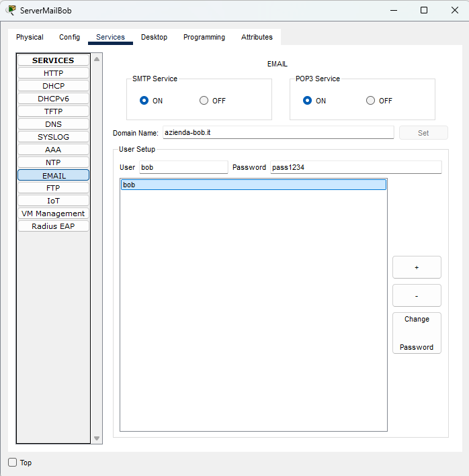Screen dimensions: 469x476
Task: Click the Set domain button
Action: click(x=423, y=133)
